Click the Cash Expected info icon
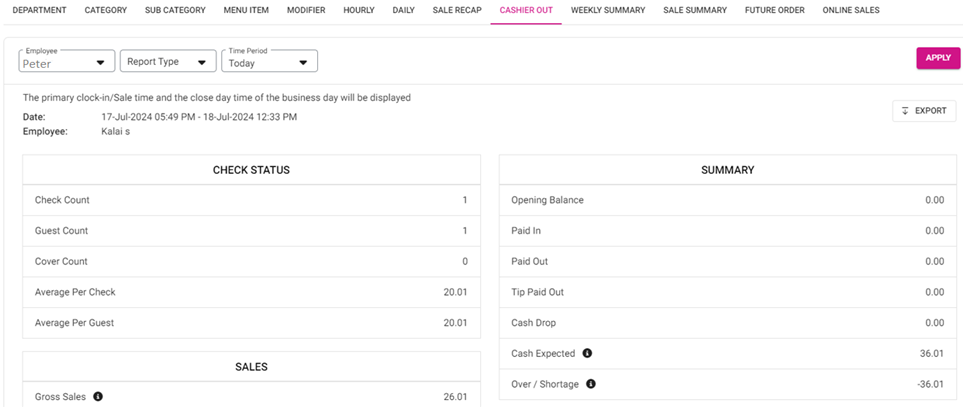This screenshot has width=963, height=407. coord(587,353)
